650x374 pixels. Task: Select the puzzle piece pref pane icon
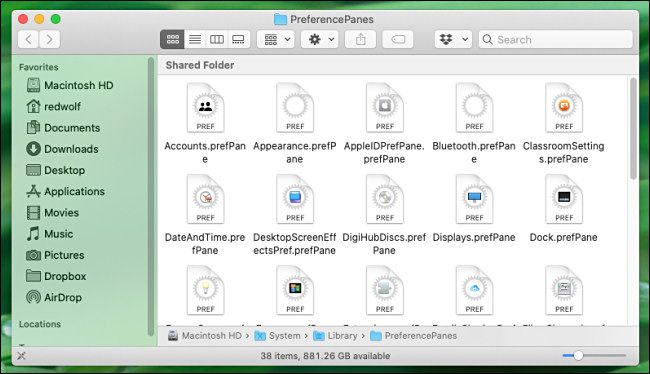(385, 290)
